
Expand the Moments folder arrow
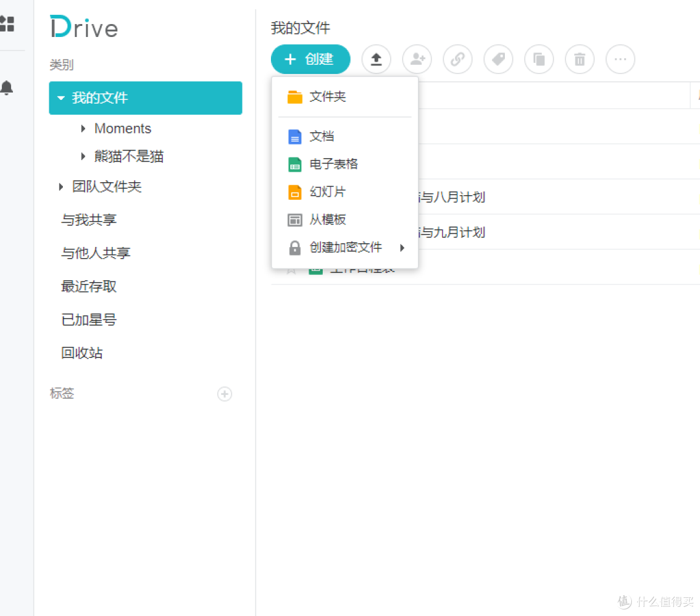click(83, 128)
